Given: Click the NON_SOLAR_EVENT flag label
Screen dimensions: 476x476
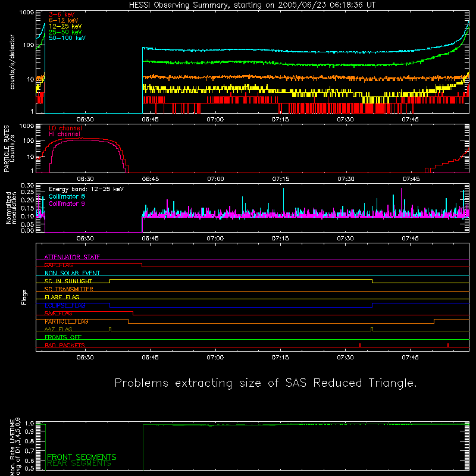Looking at the screenshot, I should pyautogui.click(x=72, y=273).
